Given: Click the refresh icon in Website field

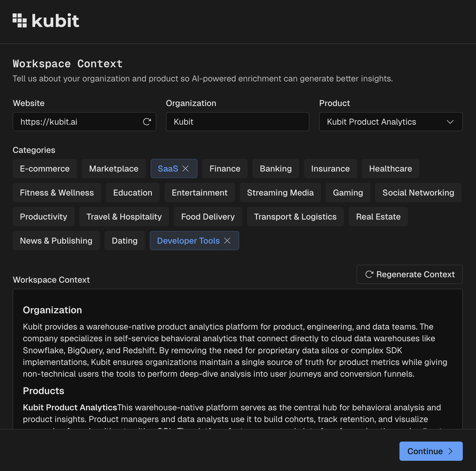Looking at the screenshot, I should click(147, 122).
